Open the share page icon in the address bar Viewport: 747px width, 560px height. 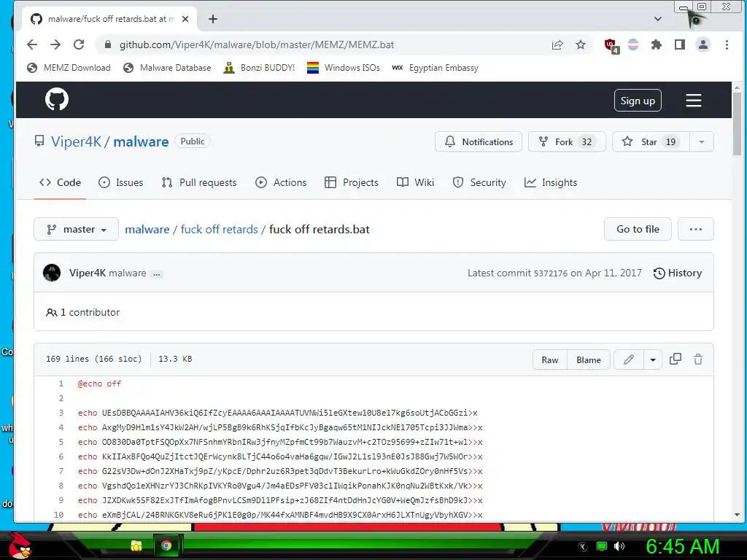click(x=557, y=44)
